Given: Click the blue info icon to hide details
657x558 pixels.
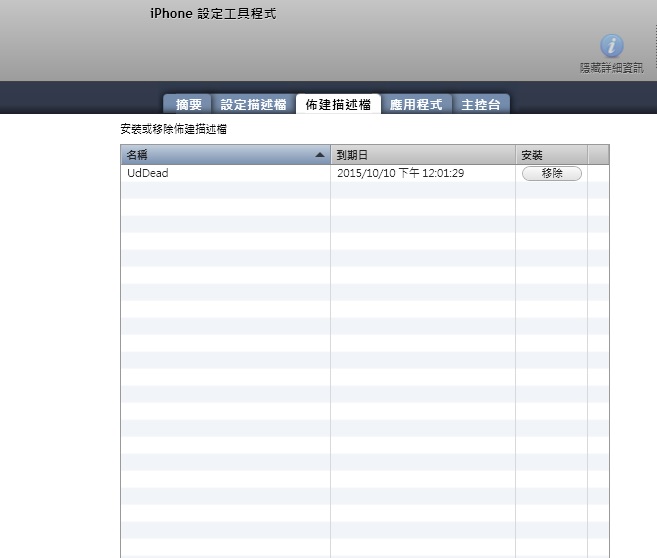Looking at the screenshot, I should tap(612, 46).
